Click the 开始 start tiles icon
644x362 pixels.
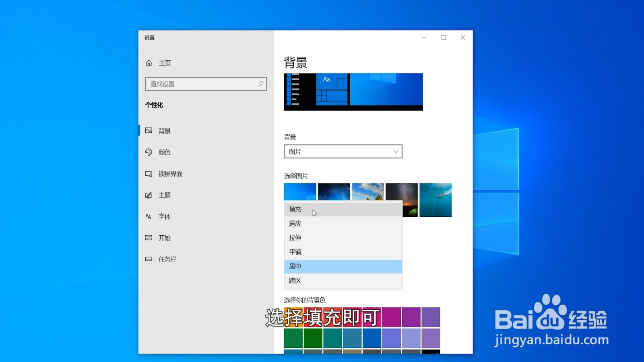pyautogui.click(x=149, y=238)
